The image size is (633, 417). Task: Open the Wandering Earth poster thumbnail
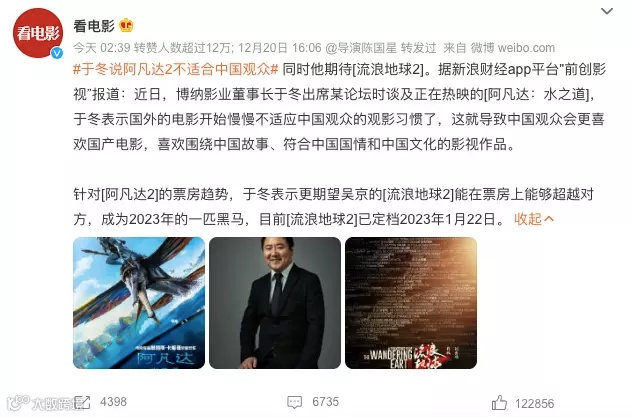(411, 303)
